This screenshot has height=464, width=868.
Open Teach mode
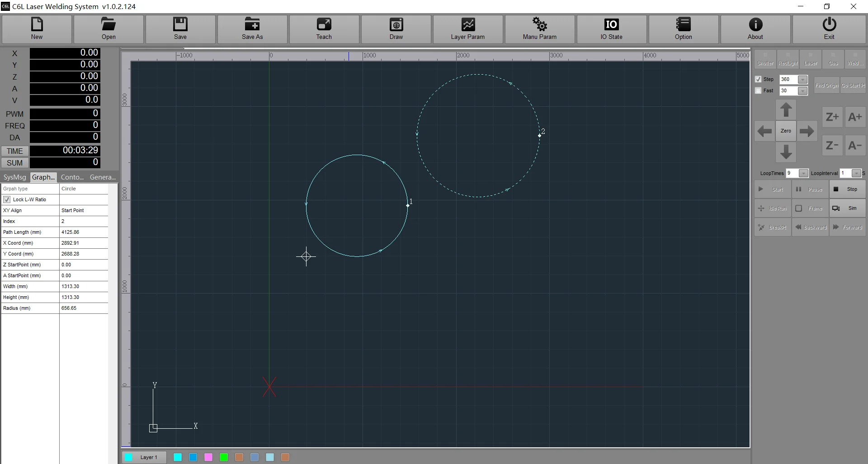[x=324, y=29]
